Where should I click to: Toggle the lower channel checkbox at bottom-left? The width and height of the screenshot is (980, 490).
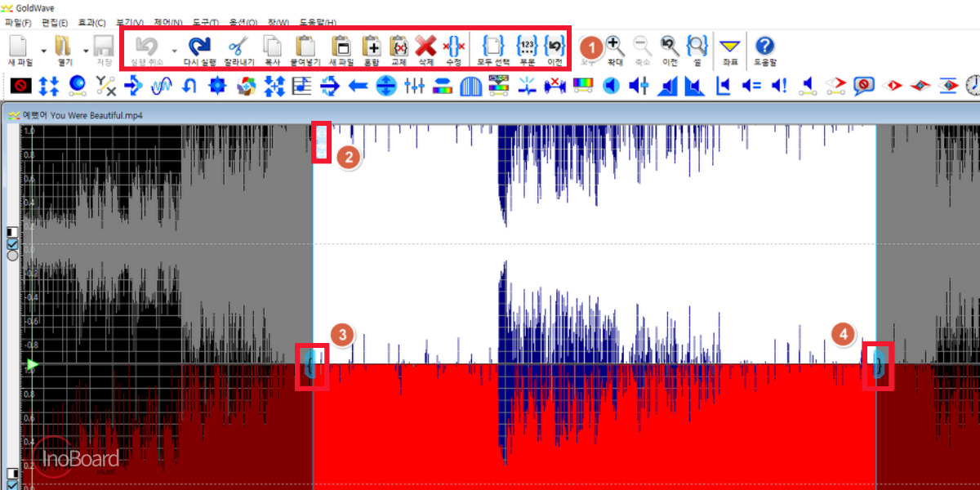(x=12, y=483)
